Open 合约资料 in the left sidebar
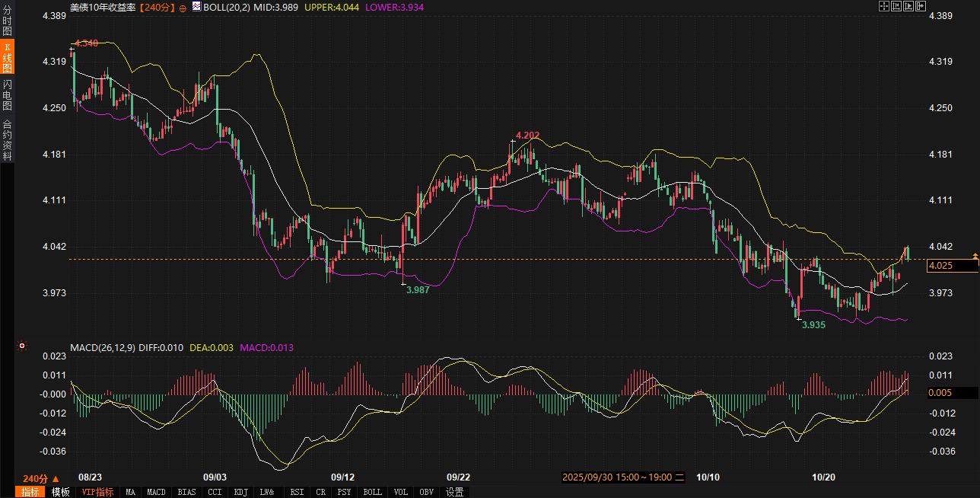Image resolution: width=980 pixels, height=498 pixels. pos(7,139)
